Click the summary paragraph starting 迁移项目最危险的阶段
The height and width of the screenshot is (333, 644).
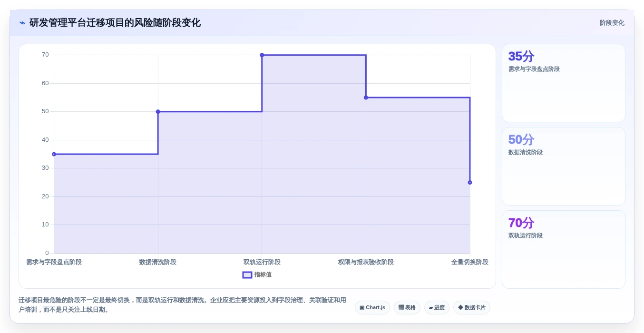pos(183,305)
